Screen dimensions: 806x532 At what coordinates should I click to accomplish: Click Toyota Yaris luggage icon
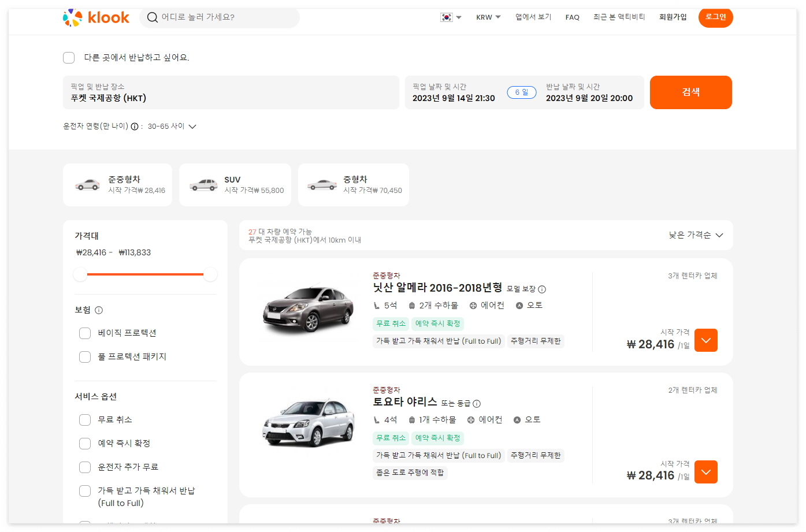[412, 420]
